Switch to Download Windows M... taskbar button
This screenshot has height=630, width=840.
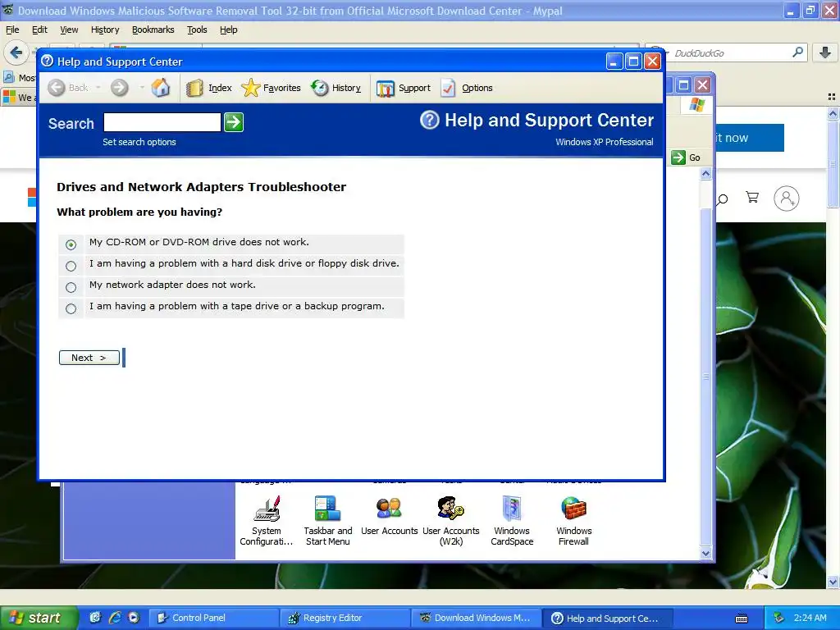(477, 618)
